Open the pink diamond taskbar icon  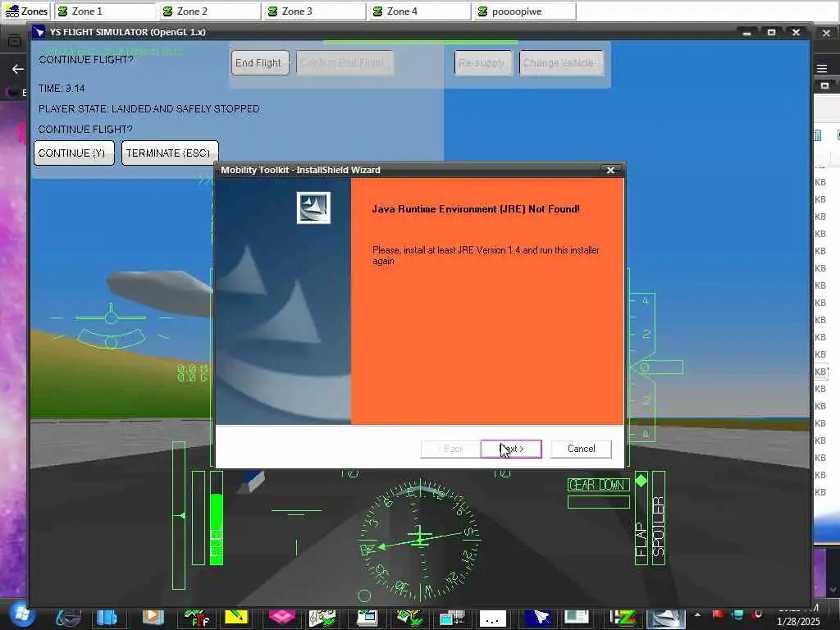pyautogui.click(x=282, y=617)
